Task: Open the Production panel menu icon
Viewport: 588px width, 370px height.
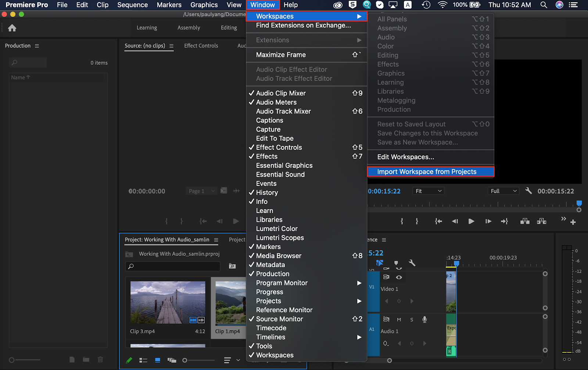Action: [x=37, y=46]
